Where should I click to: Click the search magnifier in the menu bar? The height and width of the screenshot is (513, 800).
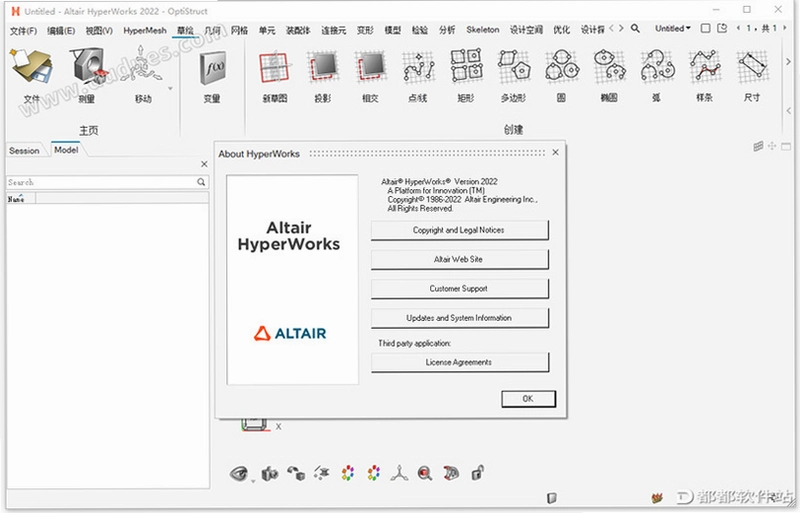click(x=635, y=29)
